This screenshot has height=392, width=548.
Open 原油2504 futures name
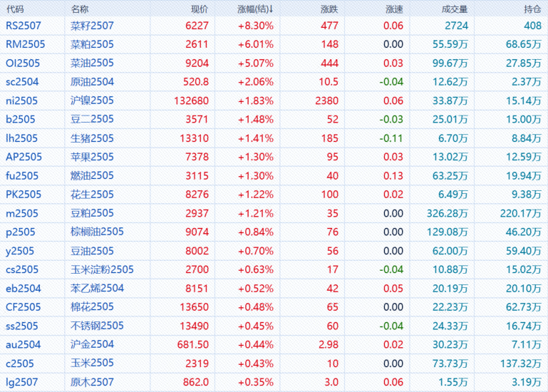click(93, 82)
